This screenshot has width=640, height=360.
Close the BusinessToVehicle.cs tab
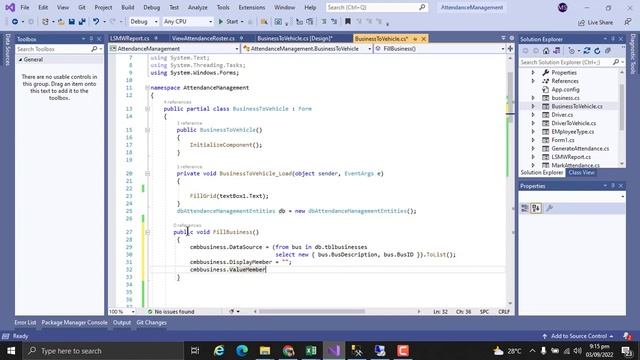point(423,39)
